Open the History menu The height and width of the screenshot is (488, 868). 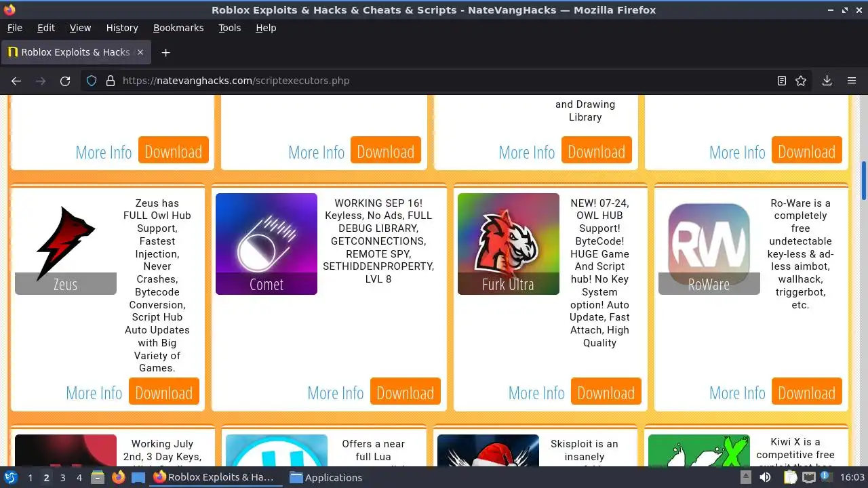point(122,28)
